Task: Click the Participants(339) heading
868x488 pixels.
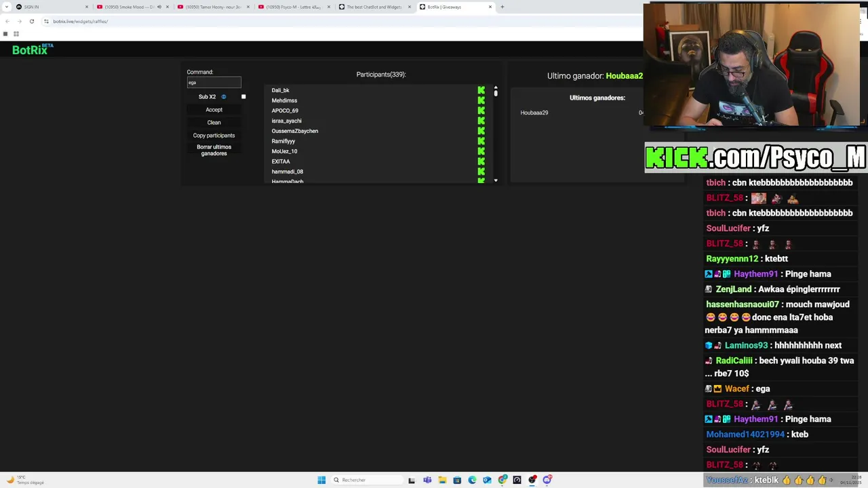Action: 381,75
